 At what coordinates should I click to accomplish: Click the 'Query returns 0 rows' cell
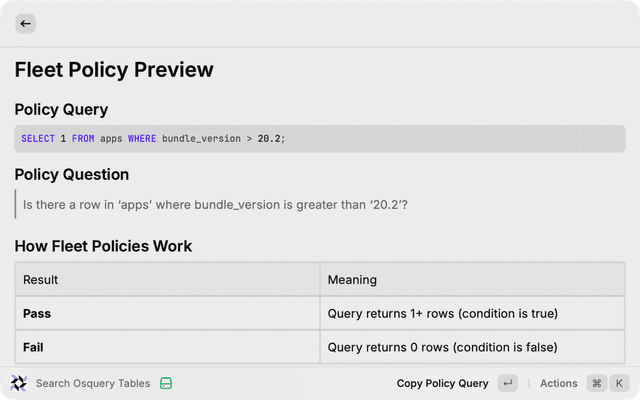[x=442, y=347]
